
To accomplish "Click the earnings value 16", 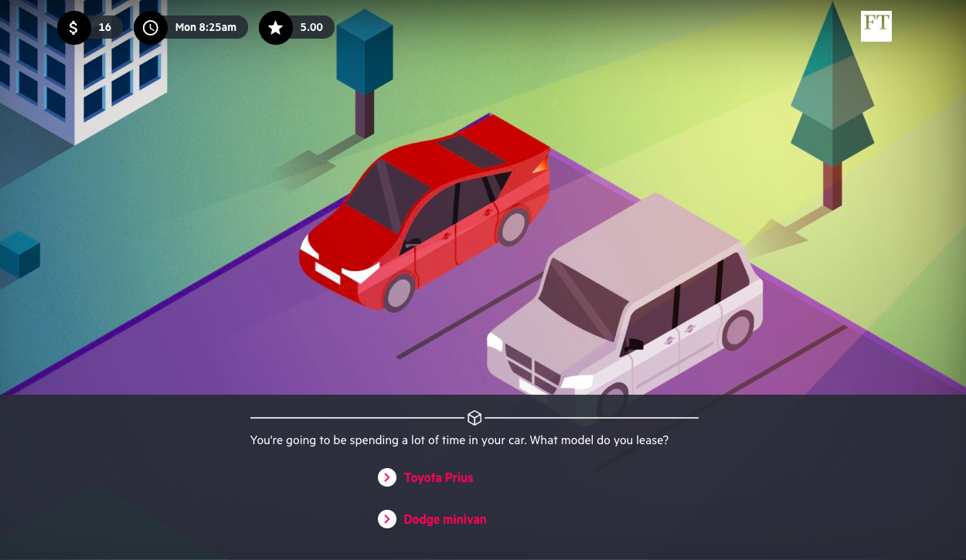I will 105,28.
